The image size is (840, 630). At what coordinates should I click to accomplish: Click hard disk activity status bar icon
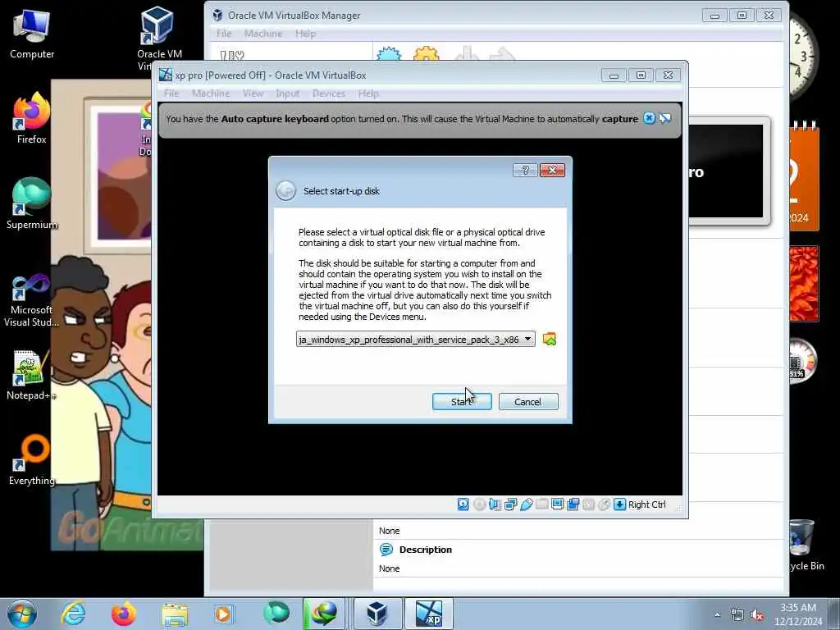tap(463, 504)
